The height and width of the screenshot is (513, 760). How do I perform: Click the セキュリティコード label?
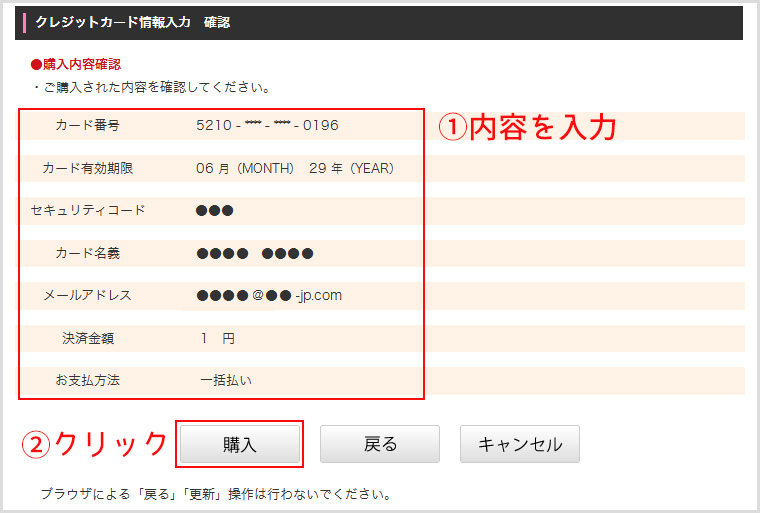point(88,210)
